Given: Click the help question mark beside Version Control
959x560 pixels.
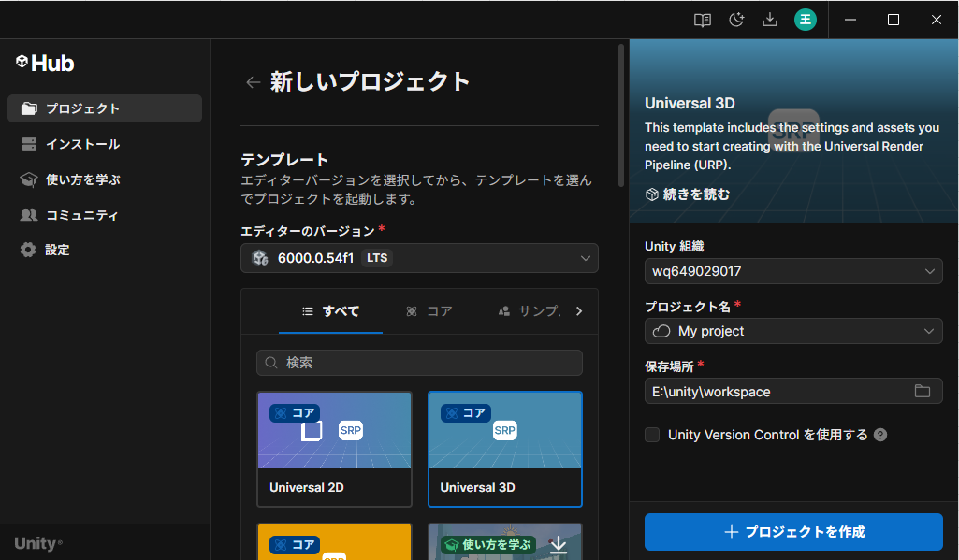Looking at the screenshot, I should pos(880,435).
